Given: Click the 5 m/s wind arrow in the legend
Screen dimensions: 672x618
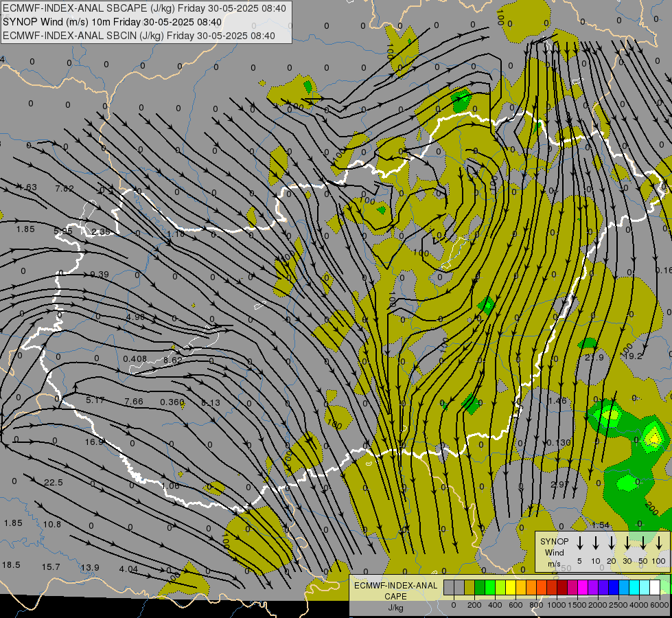Looking at the screenshot, I should coord(579,543).
